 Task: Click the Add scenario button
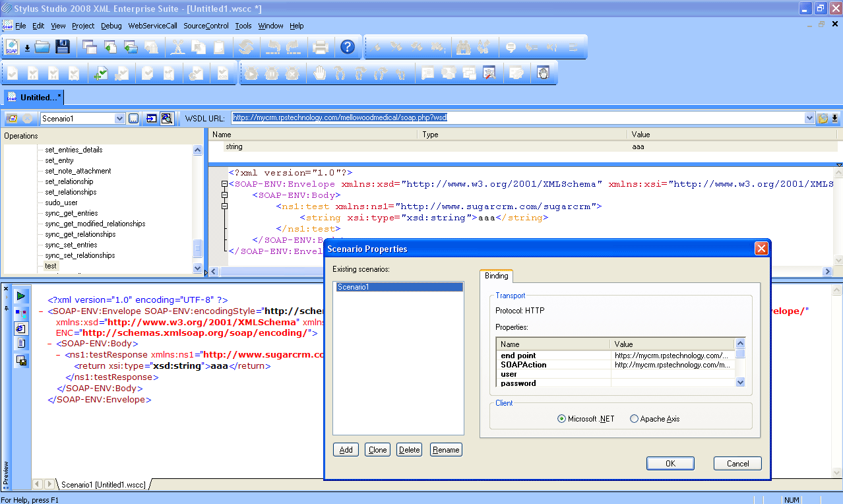(x=346, y=450)
